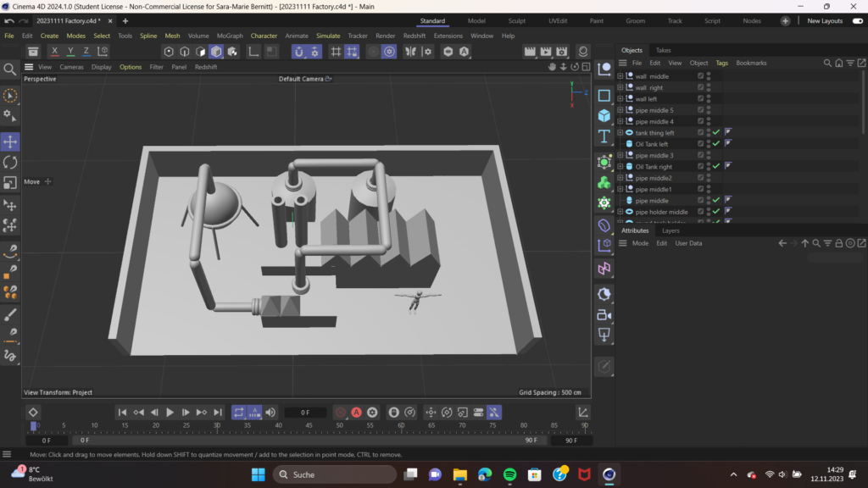
Task: Toggle the X axis lock
Action: (55, 52)
